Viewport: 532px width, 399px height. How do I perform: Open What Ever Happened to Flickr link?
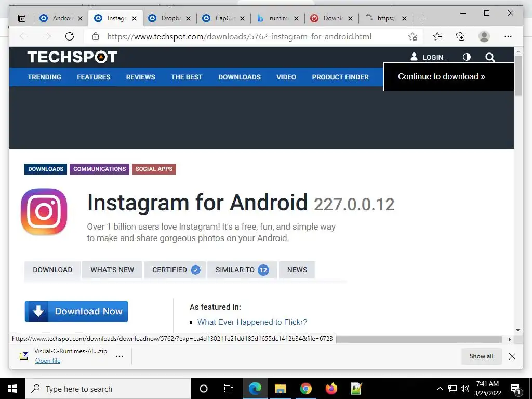[252, 322]
